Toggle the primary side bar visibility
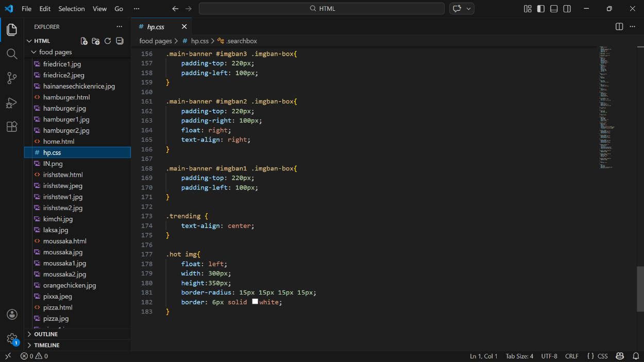This screenshot has width=644, height=362. [540, 9]
